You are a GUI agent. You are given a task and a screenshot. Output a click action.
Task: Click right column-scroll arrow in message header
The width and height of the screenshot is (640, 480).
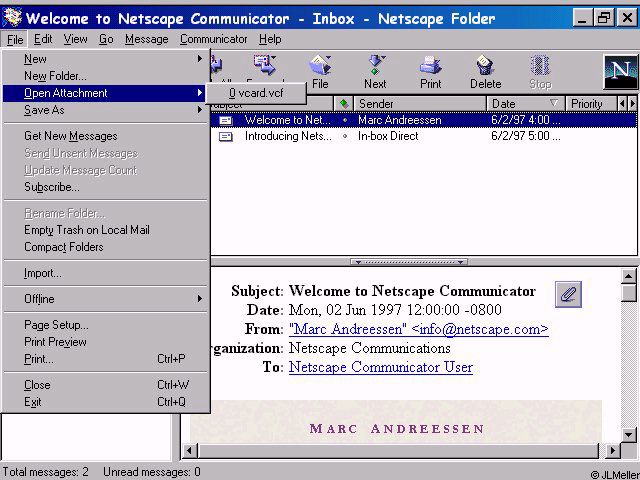pyautogui.click(x=632, y=104)
